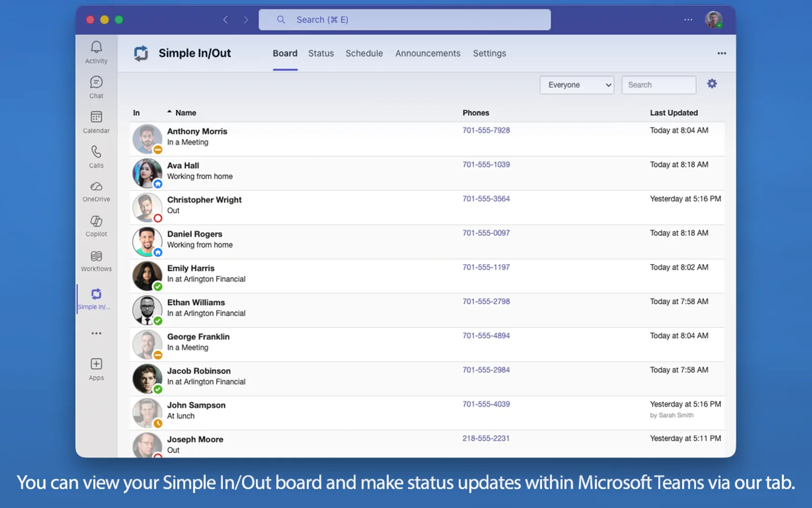812x508 pixels.
Task: Click Jacob Robinson's name
Action: [199, 371]
